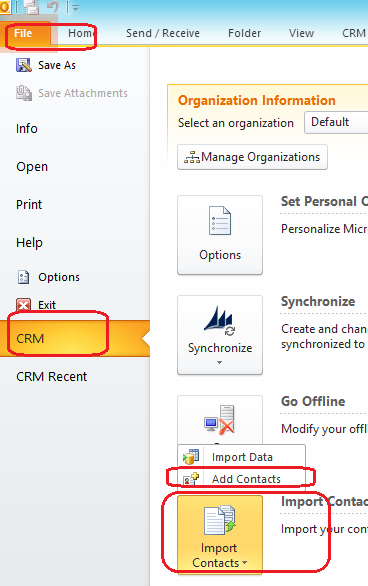This screenshot has width=368, height=586.
Task: Click the Import Data database icon
Action: tap(191, 457)
